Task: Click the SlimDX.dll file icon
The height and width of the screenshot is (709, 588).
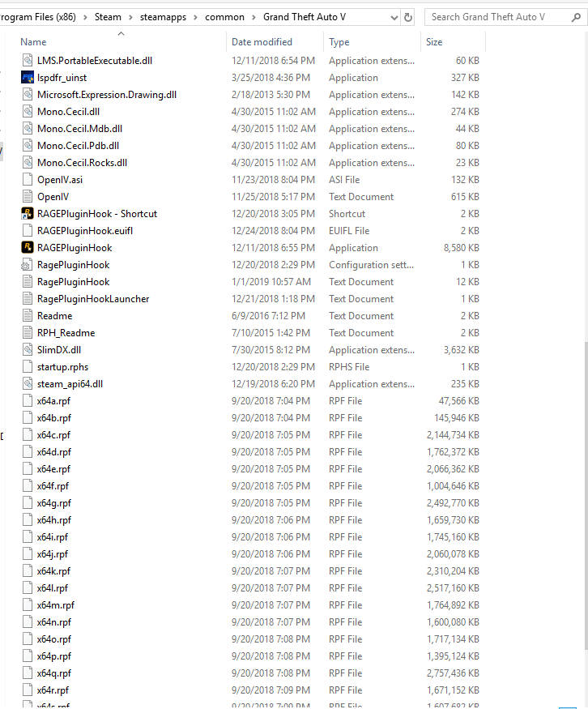Action: (28, 350)
